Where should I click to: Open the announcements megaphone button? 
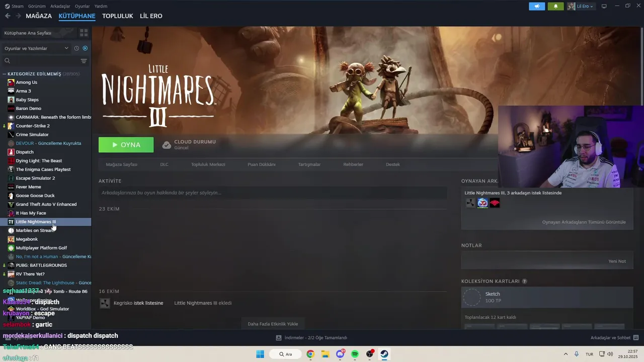pyautogui.click(x=537, y=6)
